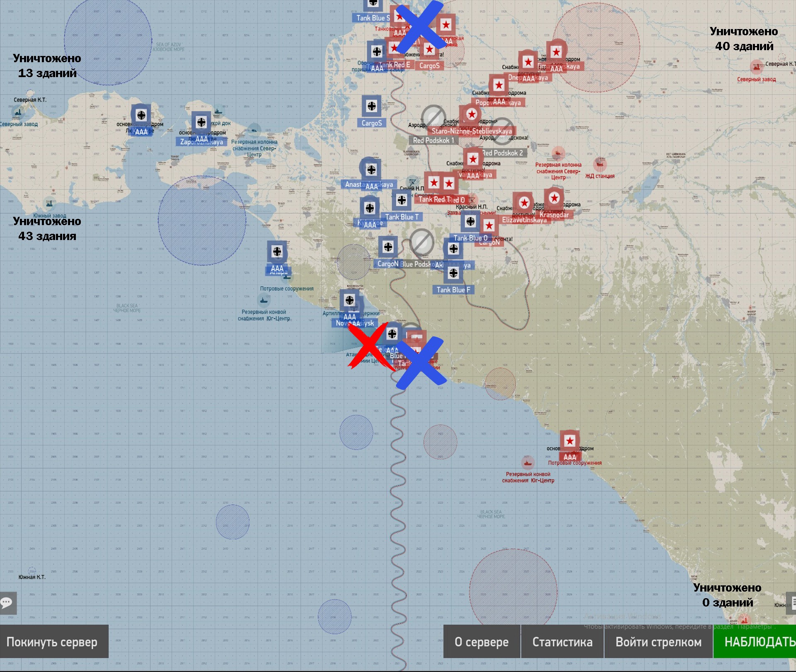Open the Статистика tab
Screen dimensions: 796x672
pos(562,642)
